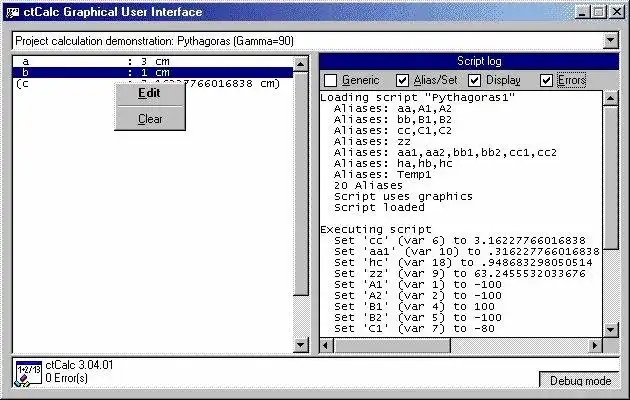The height and width of the screenshot is (400, 630).
Task: Click log line 'Aliases: ha,hb,hc'
Action: point(393,164)
